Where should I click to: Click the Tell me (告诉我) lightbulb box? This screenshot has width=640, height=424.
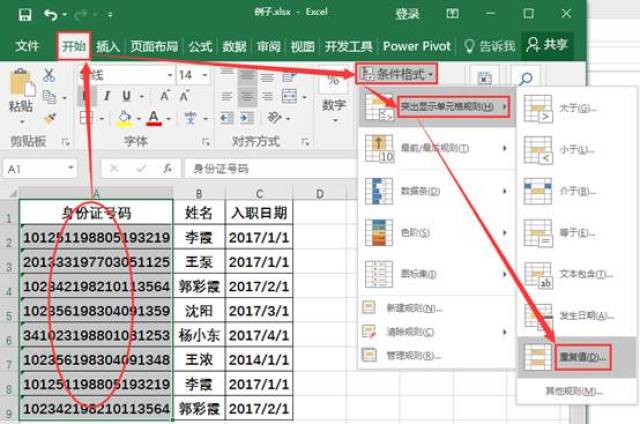coord(489,46)
